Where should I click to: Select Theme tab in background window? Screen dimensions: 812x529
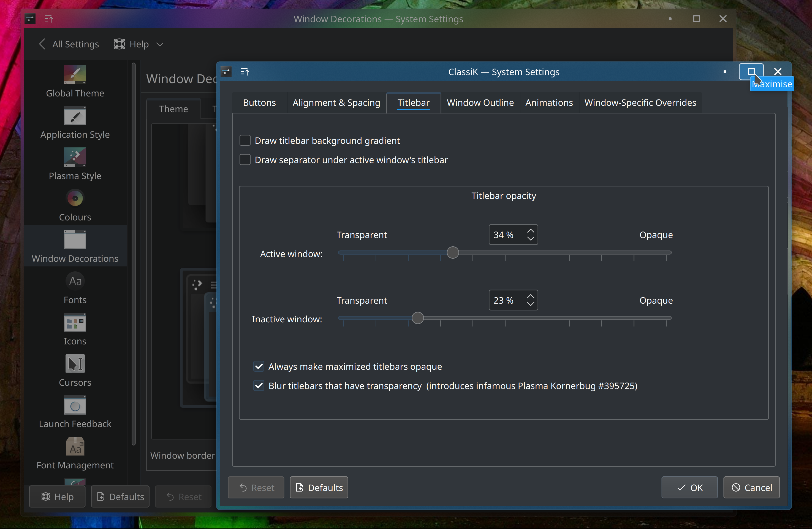tap(173, 109)
